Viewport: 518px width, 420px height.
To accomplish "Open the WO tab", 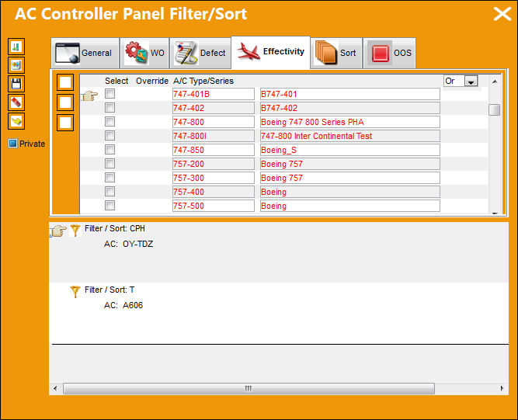I will click(x=144, y=53).
